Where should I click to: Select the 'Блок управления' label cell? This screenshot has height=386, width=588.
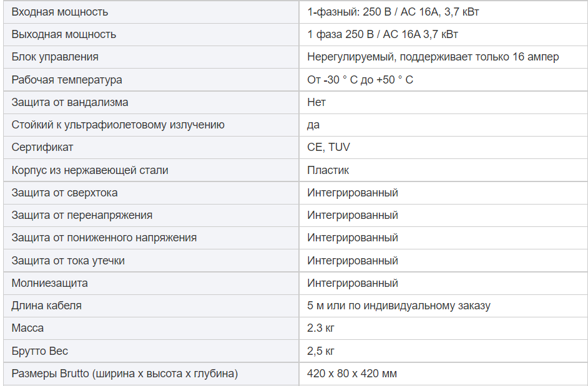point(151,57)
